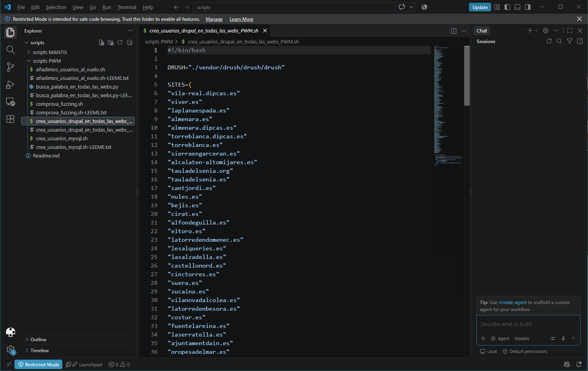
Task: Collapse all folders in Explorer
Action: pos(129,43)
